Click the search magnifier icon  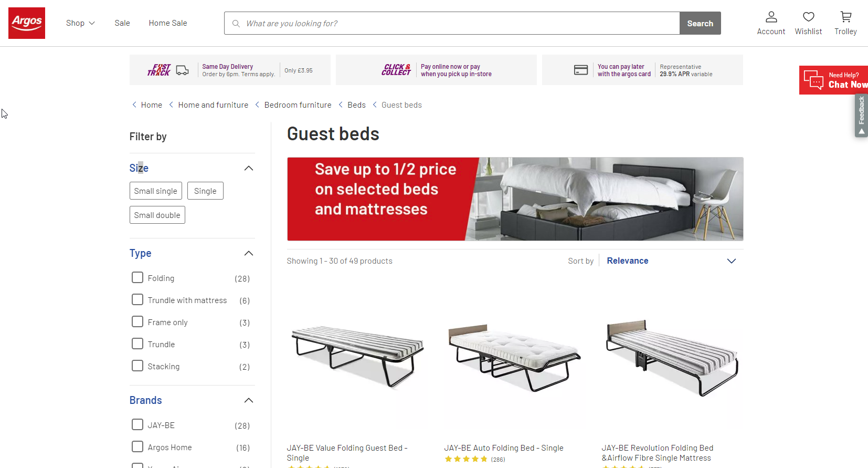click(x=236, y=23)
